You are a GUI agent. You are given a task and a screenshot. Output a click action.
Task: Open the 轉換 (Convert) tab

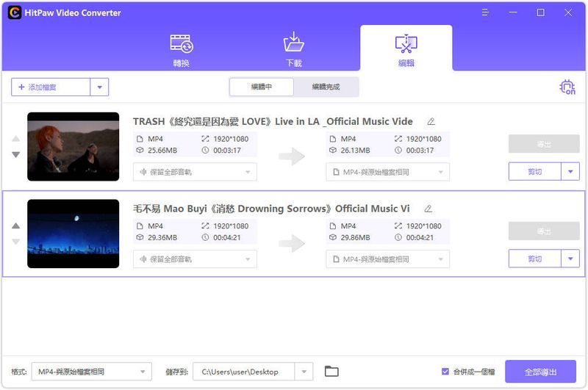tap(182, 50)
